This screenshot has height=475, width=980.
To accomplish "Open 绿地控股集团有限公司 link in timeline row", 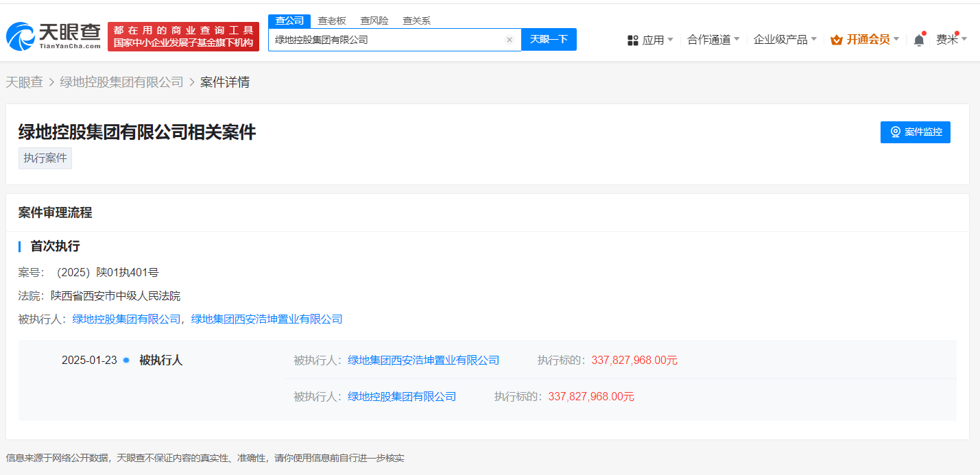I will coord(402,397).
